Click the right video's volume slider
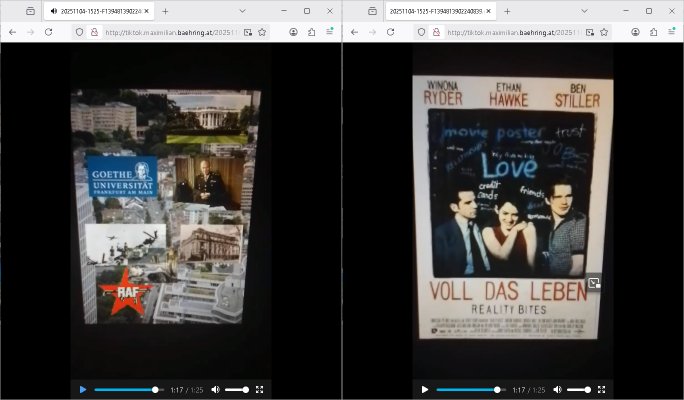This screenshot has height=400, width=684. click(578, 389)
